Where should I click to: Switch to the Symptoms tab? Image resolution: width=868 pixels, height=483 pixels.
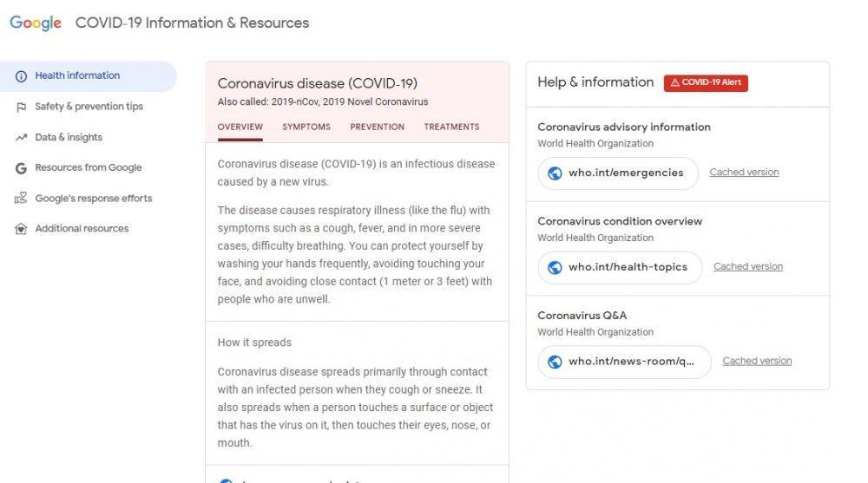pyautogui.click(x=306, y=127)
